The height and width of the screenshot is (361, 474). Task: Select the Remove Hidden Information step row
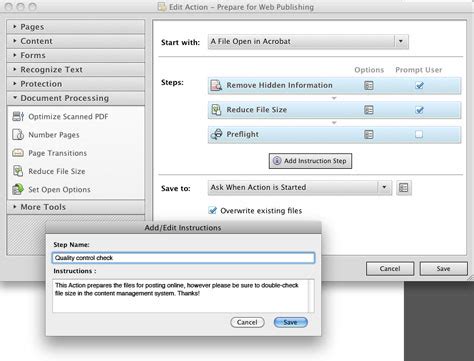(x=334, y=85)
